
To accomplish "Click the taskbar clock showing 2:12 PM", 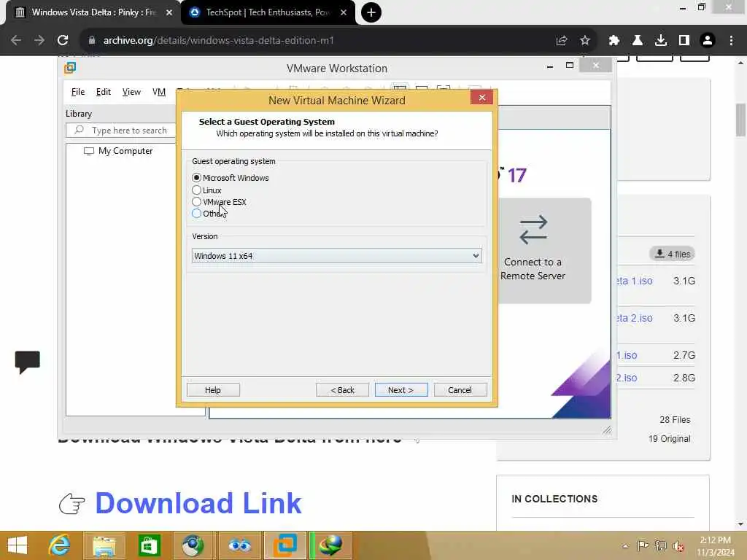I will tap(716, 546).
